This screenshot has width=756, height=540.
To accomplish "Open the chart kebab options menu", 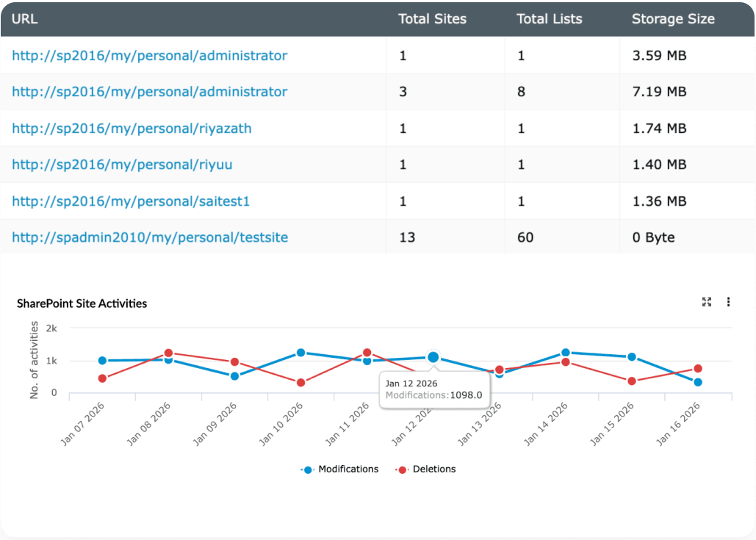I will [729, 301].
